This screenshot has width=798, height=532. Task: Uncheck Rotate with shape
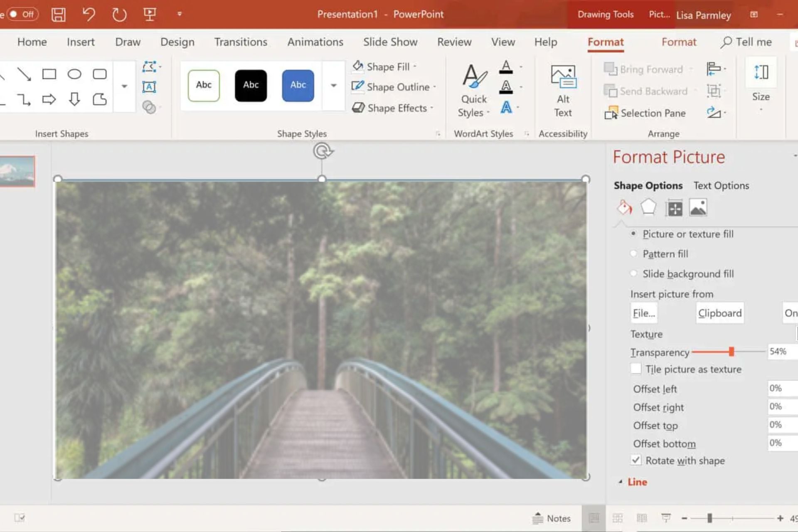[636, 460]
